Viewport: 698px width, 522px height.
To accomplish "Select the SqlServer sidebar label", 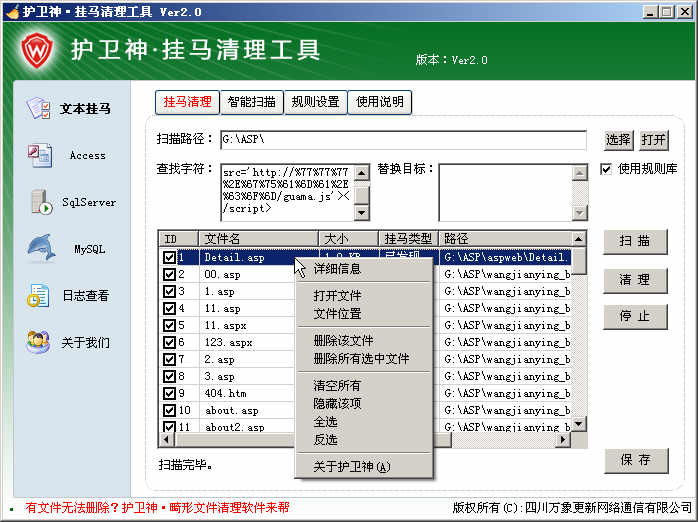I will [x=89, y=202].
